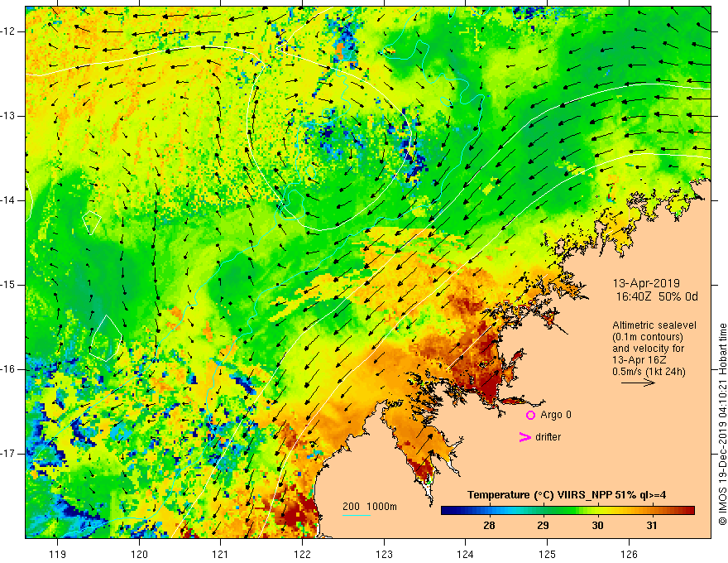Click colorbar tick label 29

(543, 526)
